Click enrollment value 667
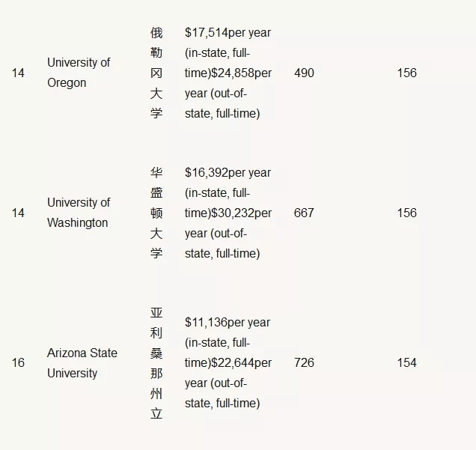This screenshot has height=450, width=476. tap(304, 213)
